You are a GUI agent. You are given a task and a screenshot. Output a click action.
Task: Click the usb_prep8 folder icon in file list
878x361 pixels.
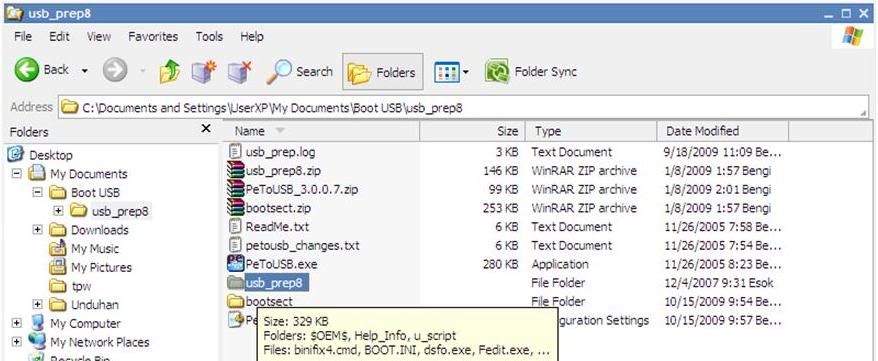pos(236,282)
